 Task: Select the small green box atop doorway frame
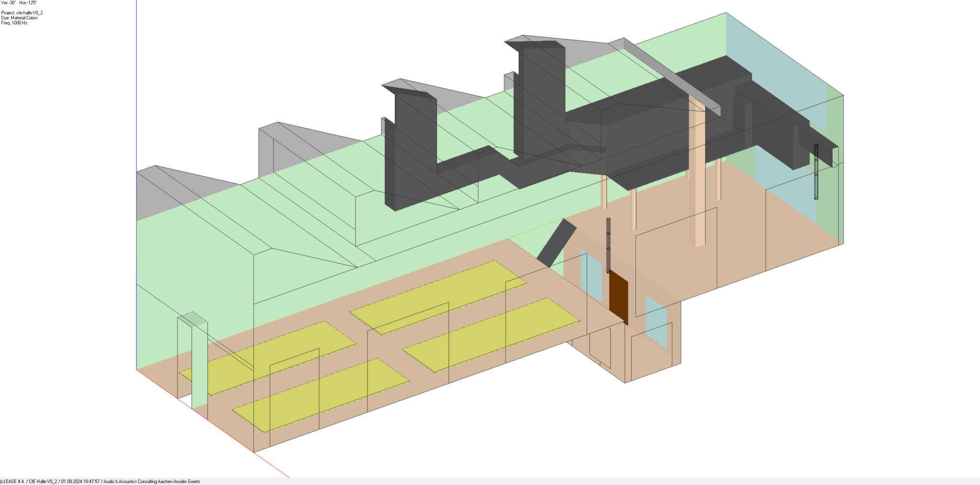(193, 319)
